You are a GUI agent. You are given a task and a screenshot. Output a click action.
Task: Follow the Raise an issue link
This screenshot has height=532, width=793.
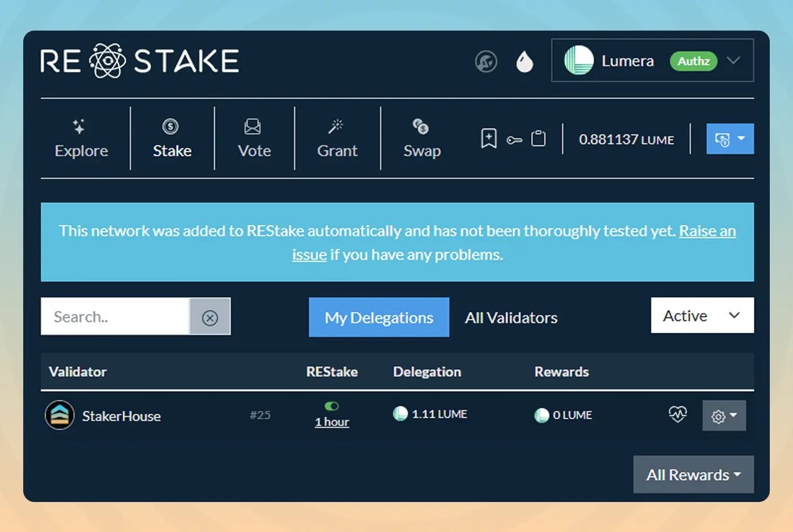[x=707, y=231]
